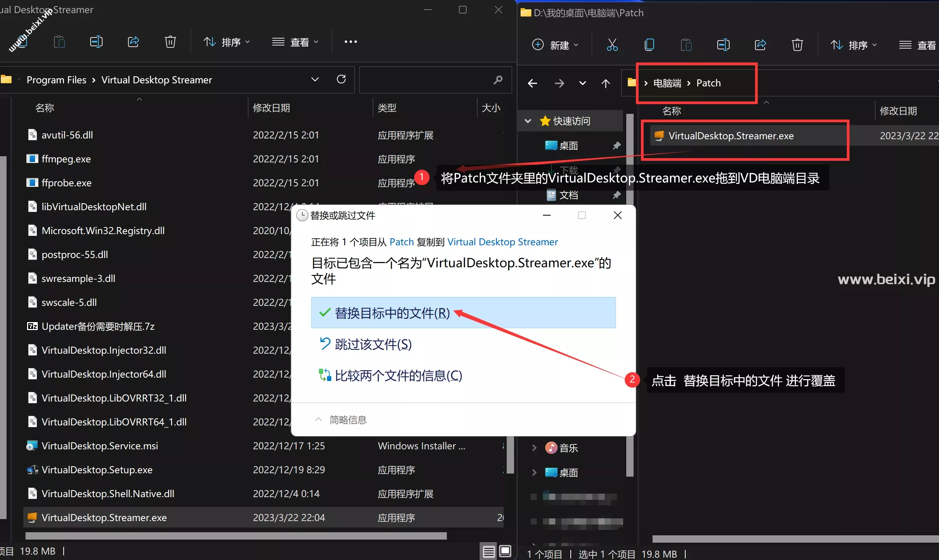The height and width of the screenshot is (560, 939).
Task: Open 查看 view dropdown in left window
Action: pyautogui.click(x=295, y=42)
